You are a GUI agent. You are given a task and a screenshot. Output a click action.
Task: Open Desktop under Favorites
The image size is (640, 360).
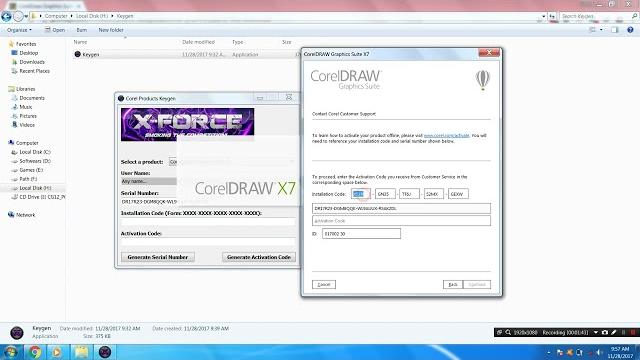(x=29, y=53)
